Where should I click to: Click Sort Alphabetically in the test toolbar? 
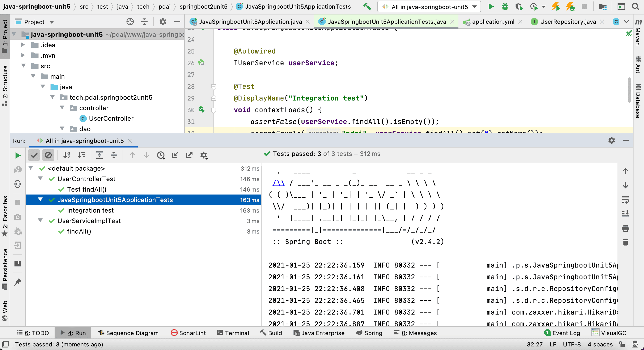point(67,155)
